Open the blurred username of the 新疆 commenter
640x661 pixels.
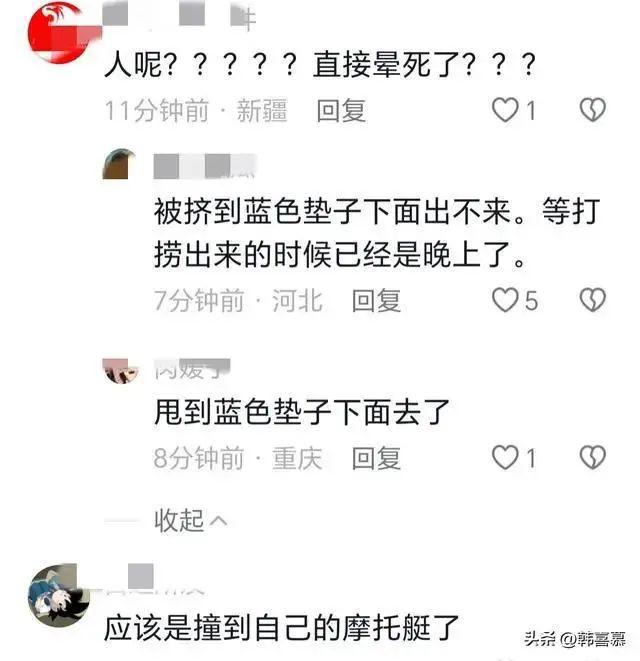(180, 16)
